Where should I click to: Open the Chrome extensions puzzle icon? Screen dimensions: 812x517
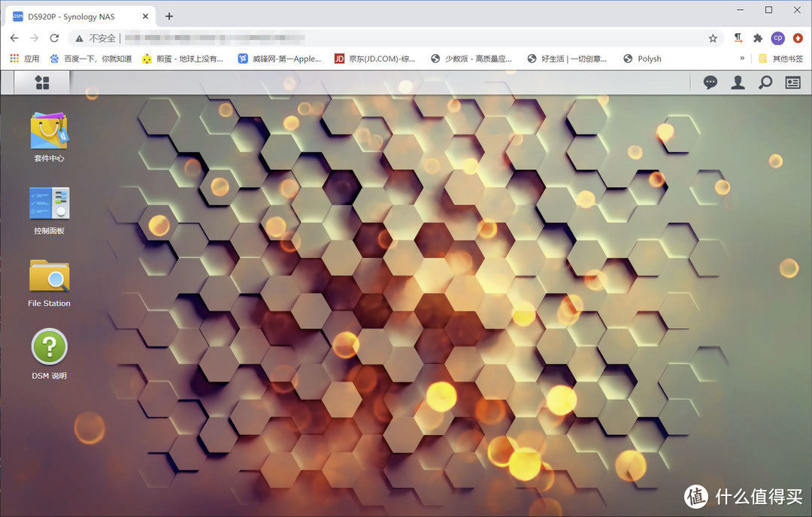point(758,38)
